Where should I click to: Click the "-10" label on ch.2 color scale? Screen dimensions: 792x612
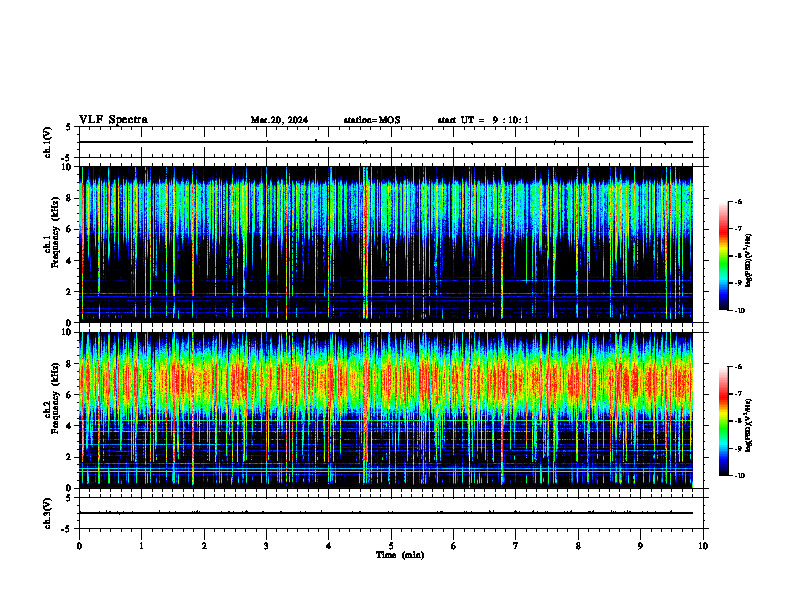click(x=739, y=475)
